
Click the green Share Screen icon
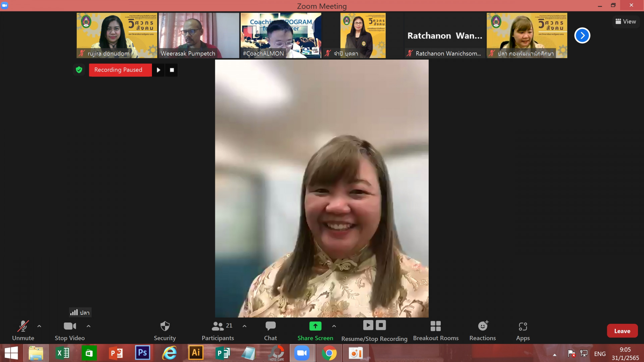point(315,326)
